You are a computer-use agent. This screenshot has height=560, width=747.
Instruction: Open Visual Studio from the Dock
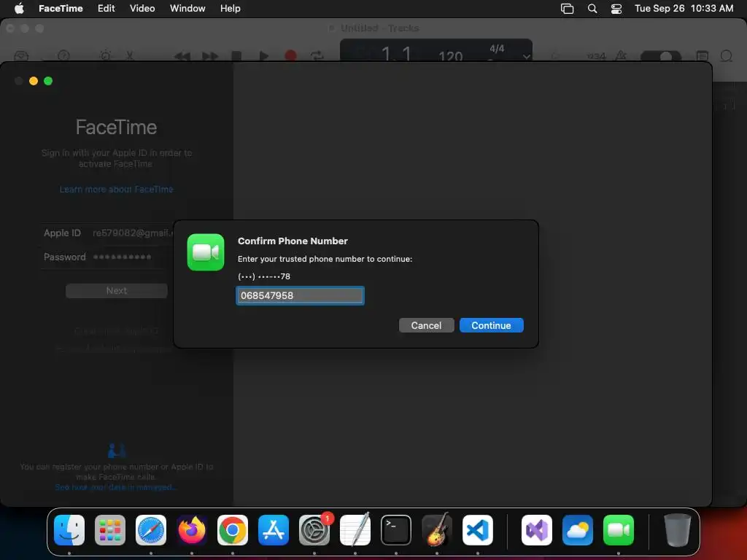tap(537, 530)
